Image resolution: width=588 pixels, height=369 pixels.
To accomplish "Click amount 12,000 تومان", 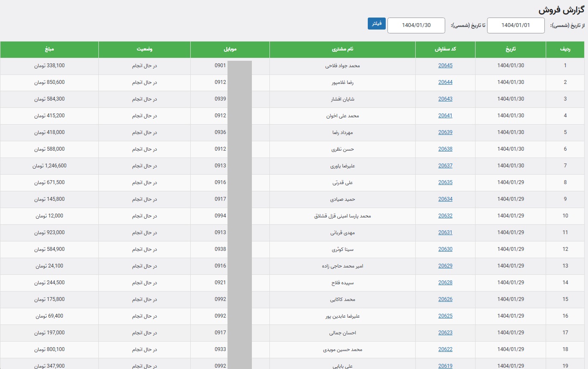I will pos(49,216).
